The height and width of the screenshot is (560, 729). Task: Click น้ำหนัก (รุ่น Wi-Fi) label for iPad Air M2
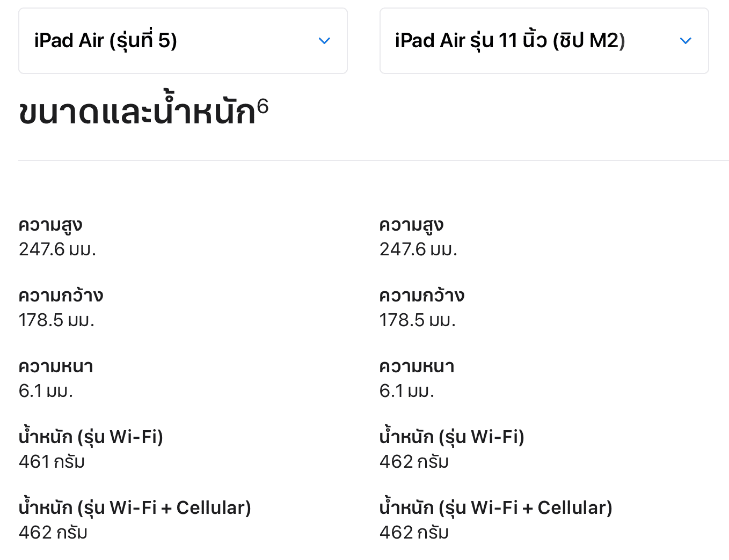pyautogui.click(x=451, y=437)
